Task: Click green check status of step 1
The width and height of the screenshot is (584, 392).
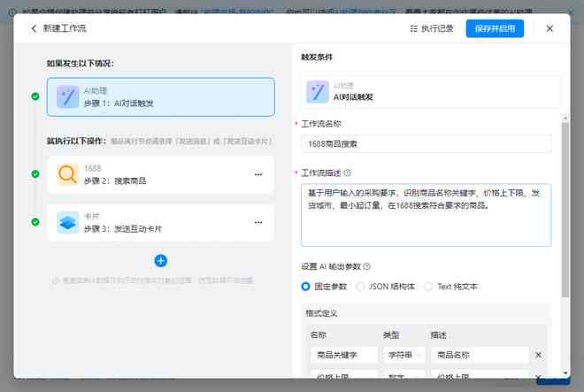Action: tap(35, 96)
